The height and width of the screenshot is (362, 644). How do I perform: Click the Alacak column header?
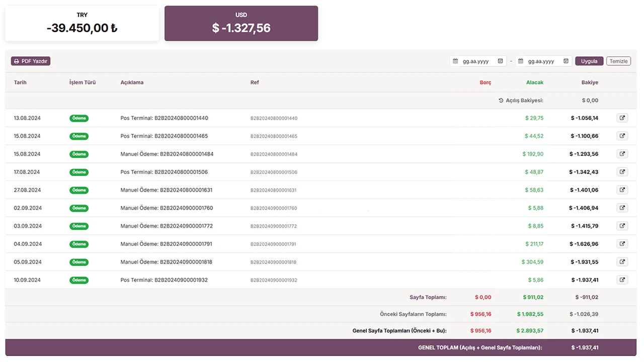(535, 82)
